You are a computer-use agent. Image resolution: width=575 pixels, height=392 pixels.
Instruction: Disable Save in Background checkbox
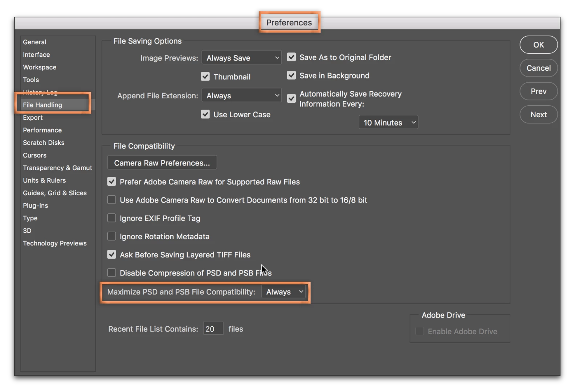click(x=291, y=75)
